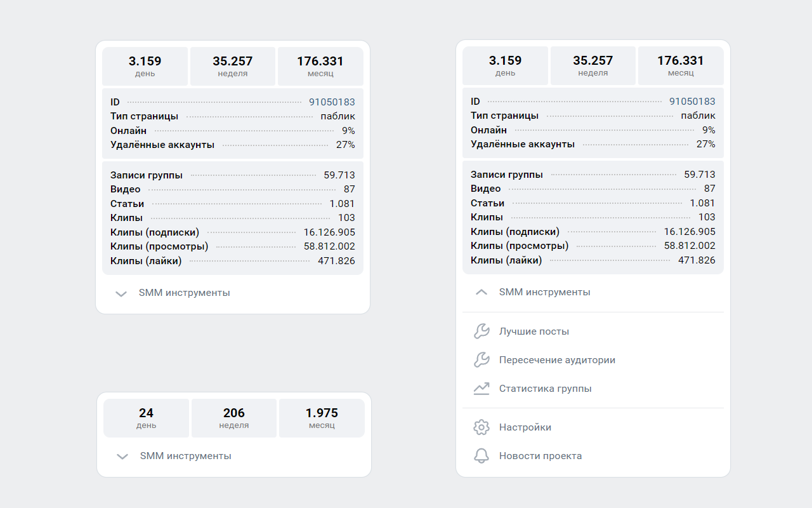
Task: Click the chevron in the top-left stats card
Action: [121, 294]
